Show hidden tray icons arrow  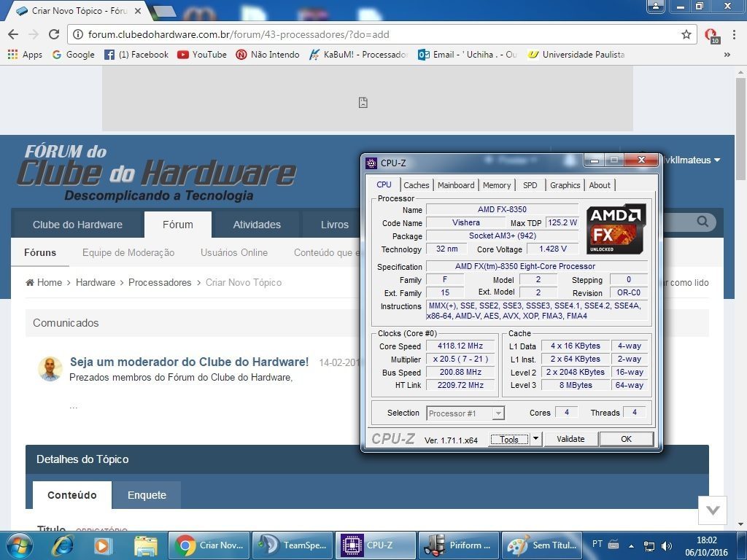631,546
